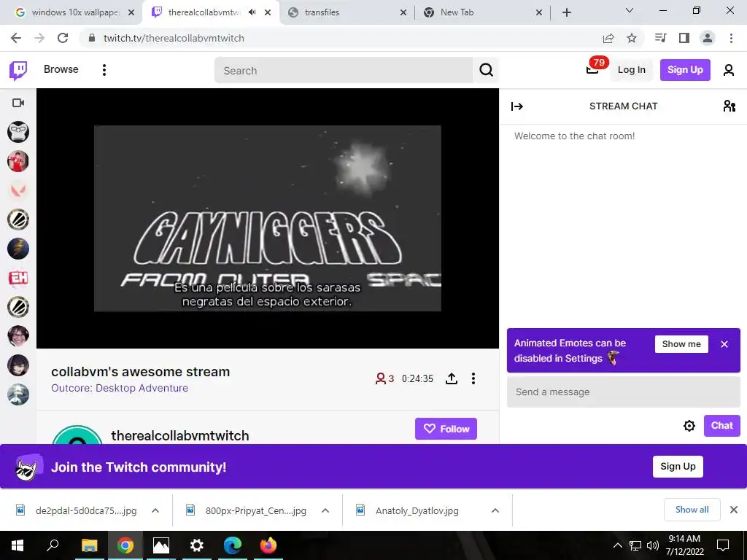Bookmark this page with the star
This screenshot has width=747, height=560.
(632, 38)
